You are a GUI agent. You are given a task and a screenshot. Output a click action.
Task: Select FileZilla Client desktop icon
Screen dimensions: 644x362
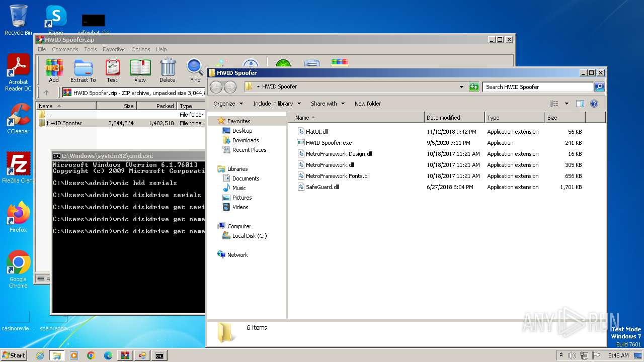tap(18, 167)
